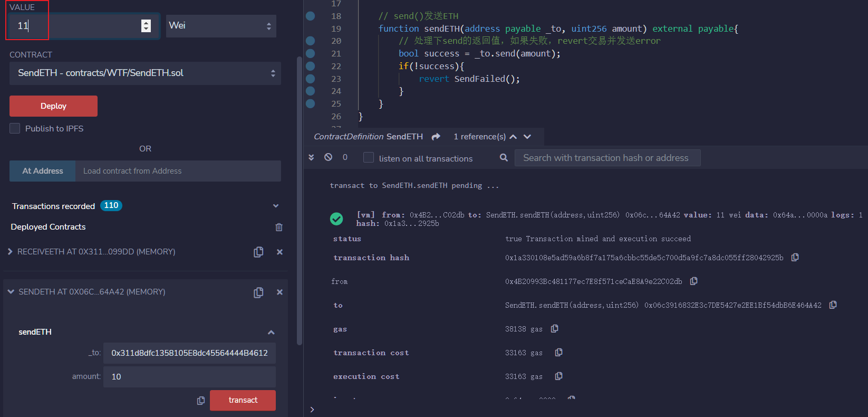Clear the terminal console with ban icon

(328, 157)
